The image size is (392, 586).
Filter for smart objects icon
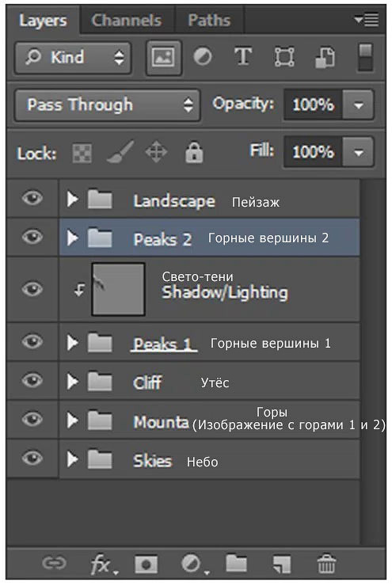click(x=325, y=57)
